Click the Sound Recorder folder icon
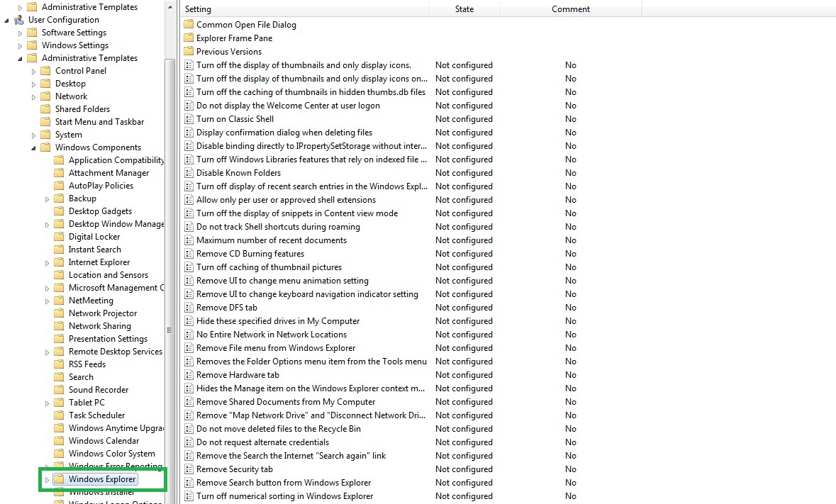Image resolution: width=836 pixels, height=504 pixels. [x=59, y=389]
